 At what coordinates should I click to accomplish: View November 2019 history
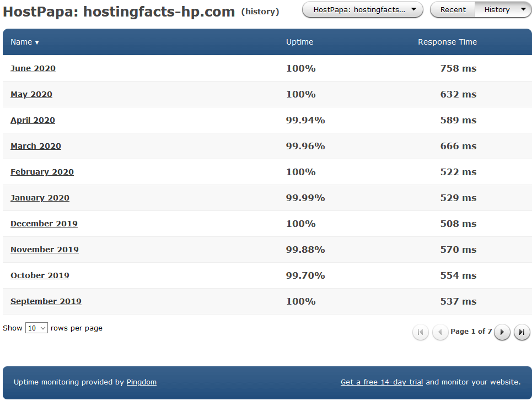[x=45, y=250]
